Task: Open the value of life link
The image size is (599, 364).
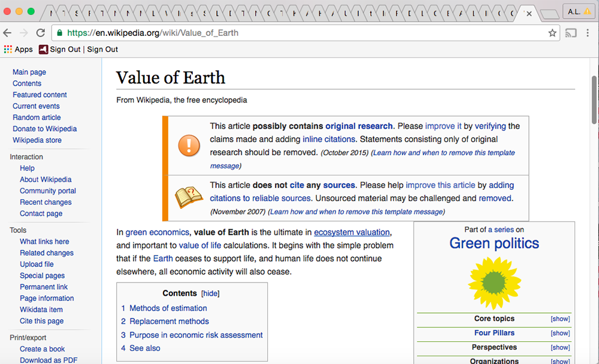Action: click(x=200, y=245)
